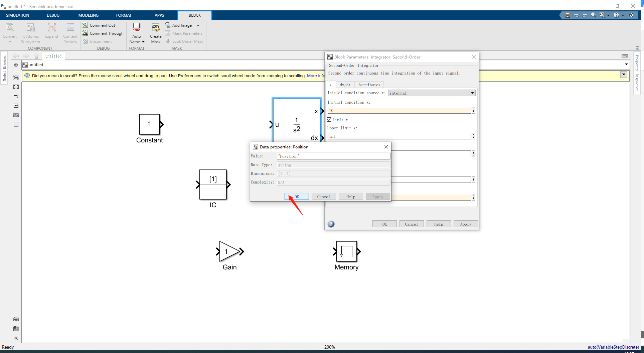The width and height of the screenshot is (644, 353).
Task: Click Apply in the Block Parameters dialog
Action: point(466,224)
